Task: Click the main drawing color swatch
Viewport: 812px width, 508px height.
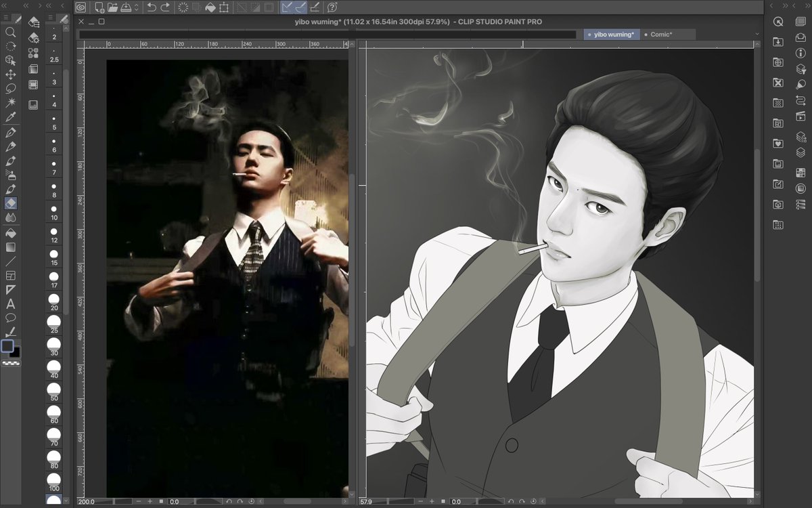Action: click(x=7, y=346)
